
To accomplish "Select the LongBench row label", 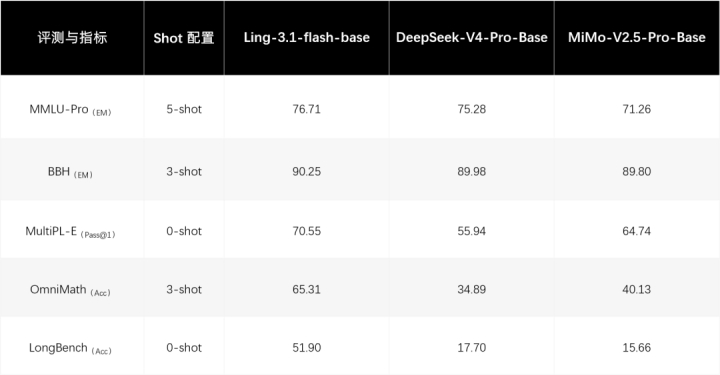I will pyautogui.click(x=70, y=348).
